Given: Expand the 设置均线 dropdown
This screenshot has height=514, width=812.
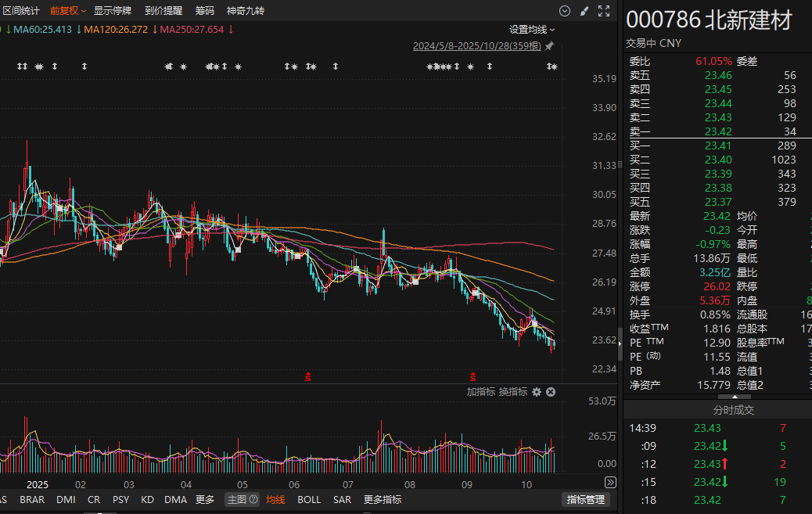Looking at the screenshot, I should [532, 30].
